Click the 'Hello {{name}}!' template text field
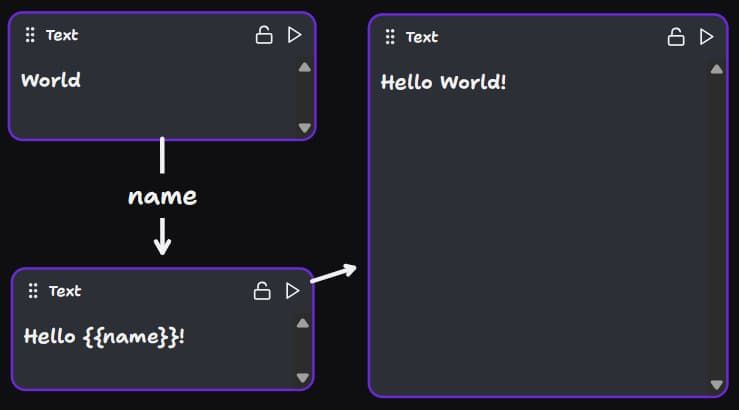 (x=104, y=336)
